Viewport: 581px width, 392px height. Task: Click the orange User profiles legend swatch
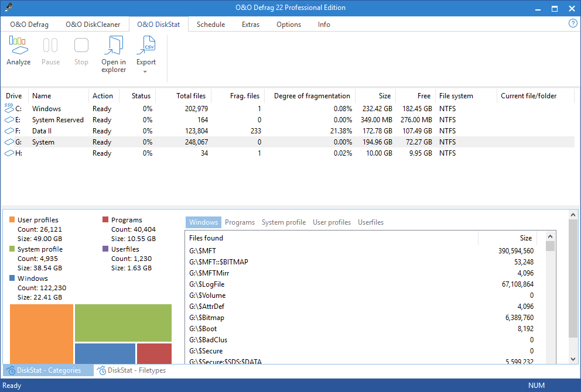(x=12, y=219)
